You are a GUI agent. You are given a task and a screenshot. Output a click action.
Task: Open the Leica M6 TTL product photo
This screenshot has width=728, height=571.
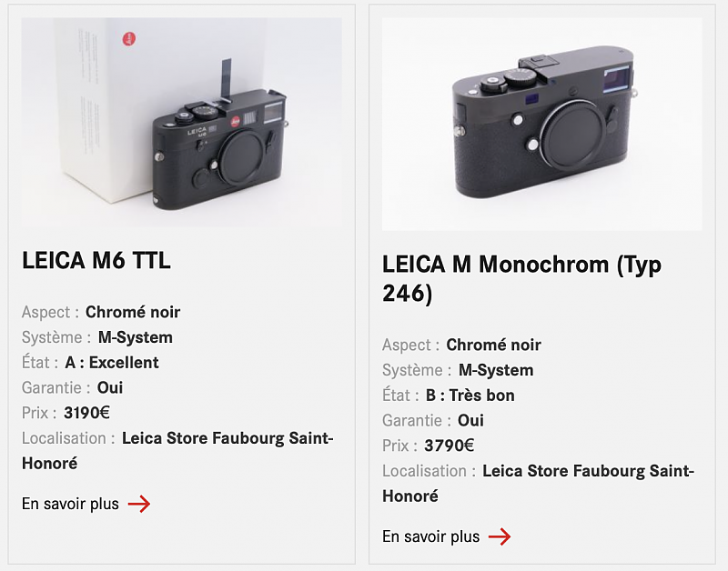(182, 123)
